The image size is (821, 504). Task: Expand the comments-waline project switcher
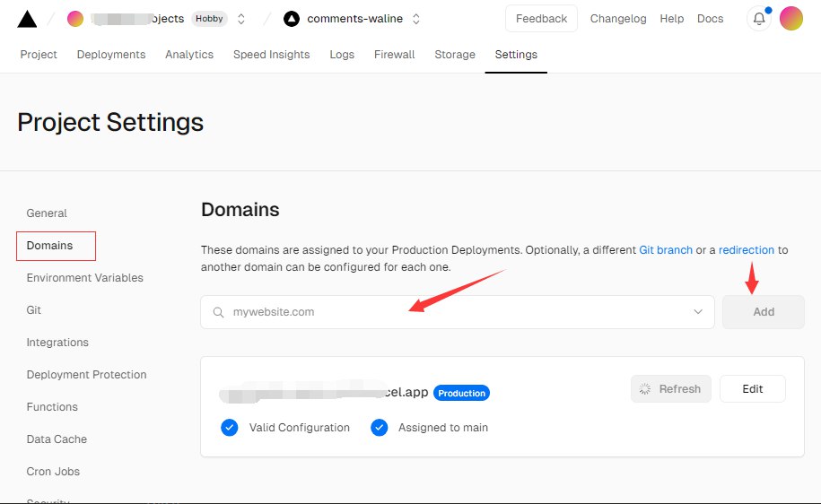click(x=416, y=19)
